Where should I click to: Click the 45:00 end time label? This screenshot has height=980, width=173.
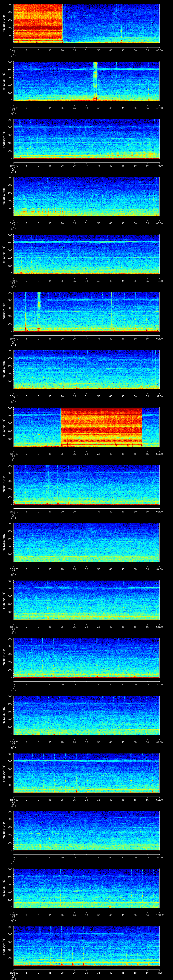click(159, 50)
